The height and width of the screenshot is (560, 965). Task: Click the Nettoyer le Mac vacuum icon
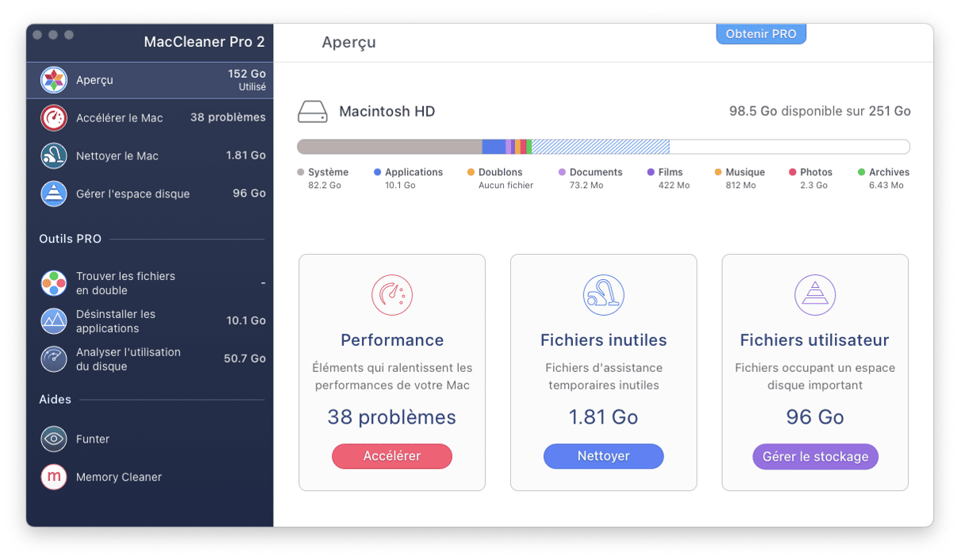(54, 156)
